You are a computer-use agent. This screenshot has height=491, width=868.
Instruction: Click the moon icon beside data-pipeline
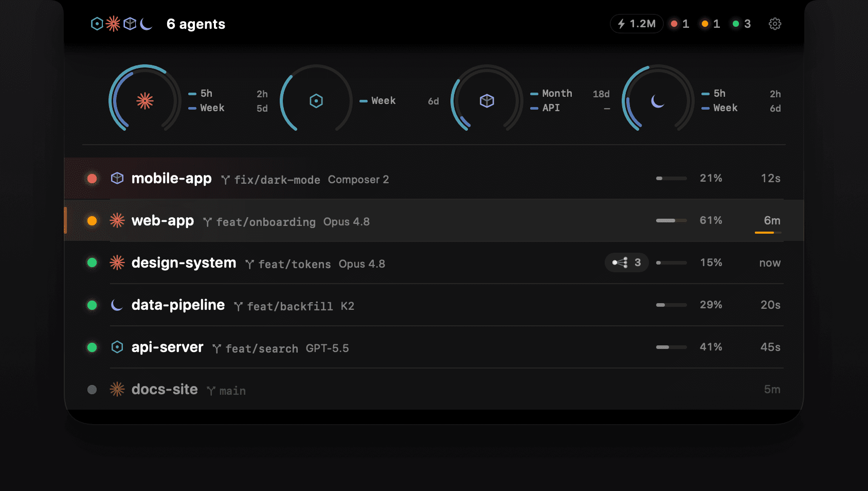[117, 305]
